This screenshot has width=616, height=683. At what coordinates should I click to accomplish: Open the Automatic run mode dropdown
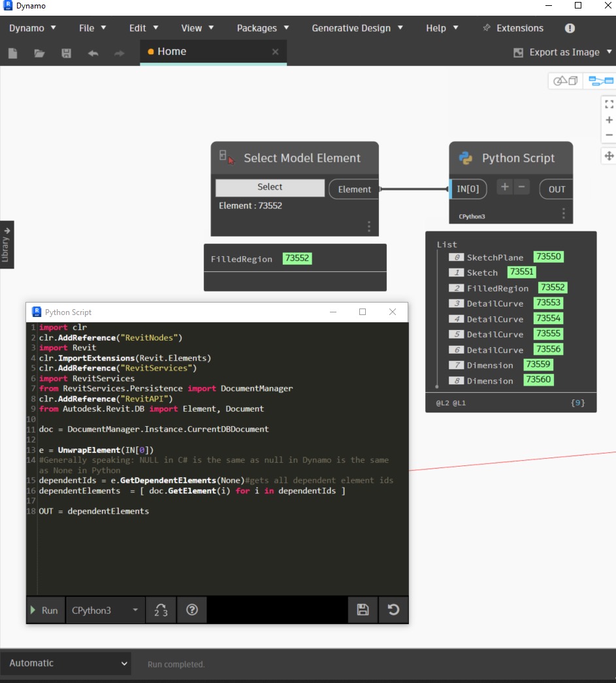[65, 663]
